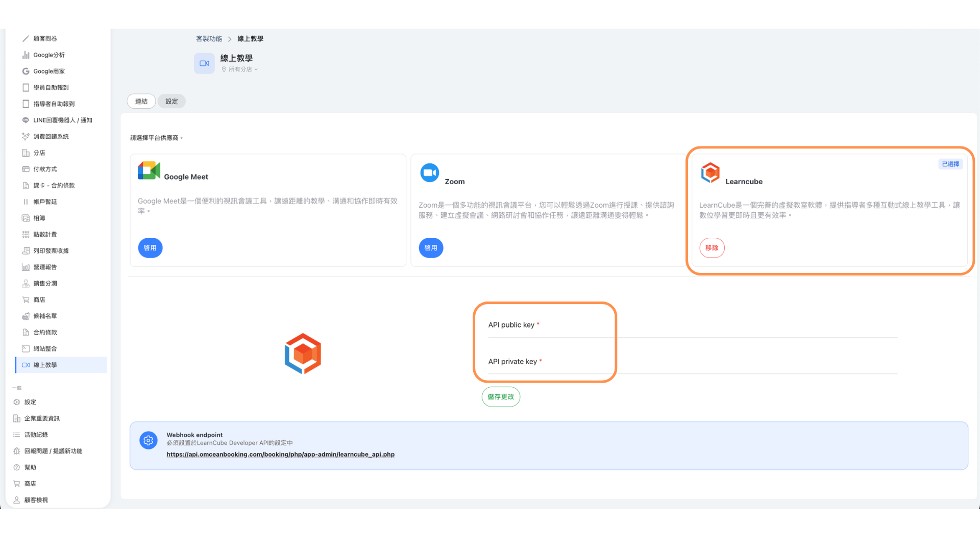
Task: Click the 指導者自助報到 sidebar icon
Action: pos(26,104)
